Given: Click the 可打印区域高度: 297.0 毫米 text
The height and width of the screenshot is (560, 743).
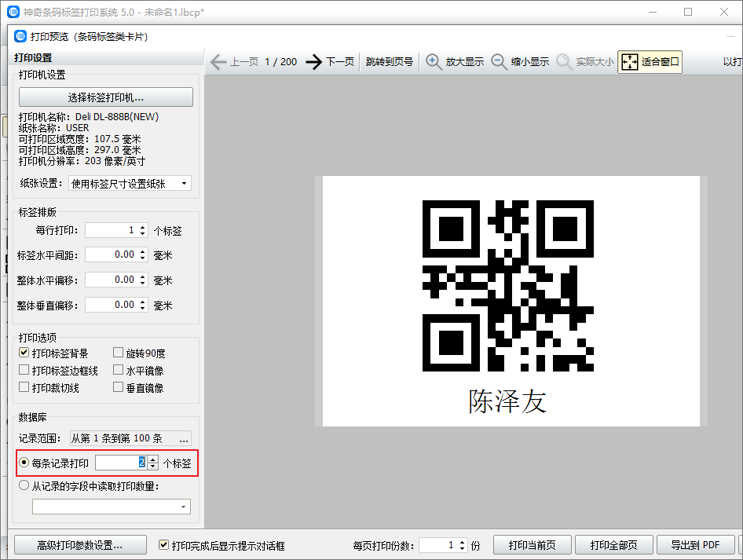Looking at the screenshot, I should point(79,150).
